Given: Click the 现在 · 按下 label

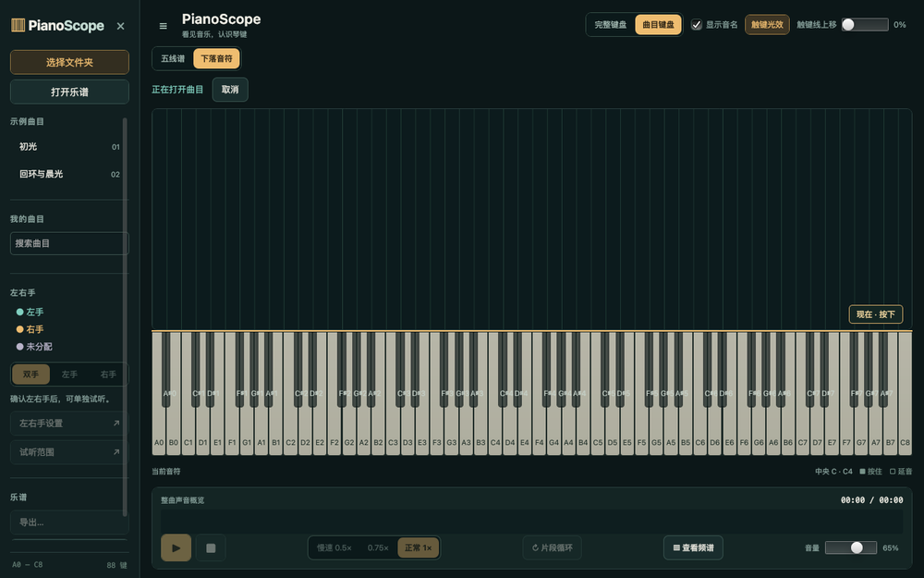Looking at the screenshot, I should click(876, 314).
